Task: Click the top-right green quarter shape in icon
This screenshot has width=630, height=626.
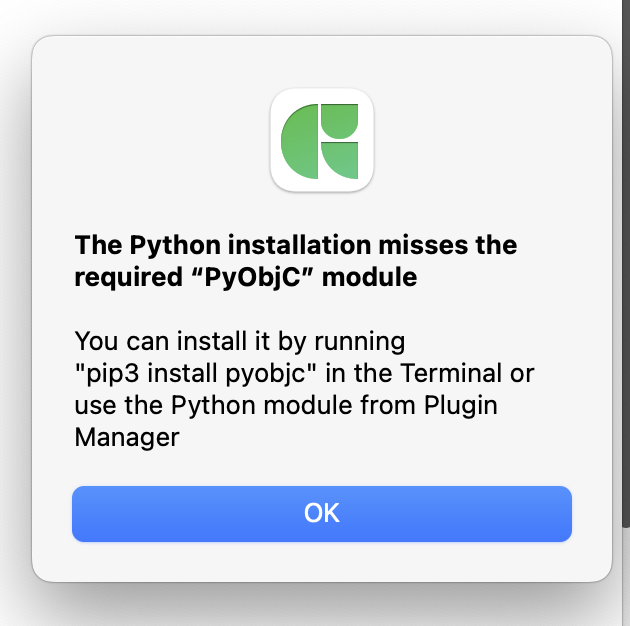Action: coord(338,119)
